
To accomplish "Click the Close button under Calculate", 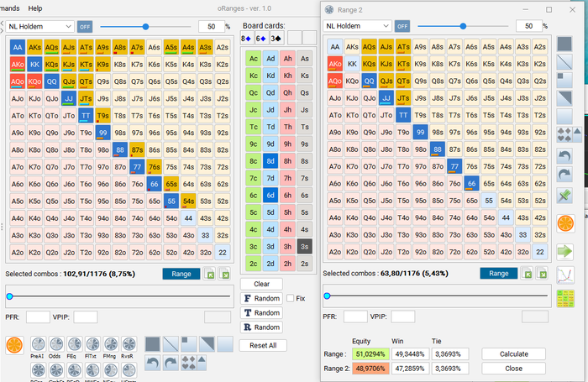I will pos(514,369).
